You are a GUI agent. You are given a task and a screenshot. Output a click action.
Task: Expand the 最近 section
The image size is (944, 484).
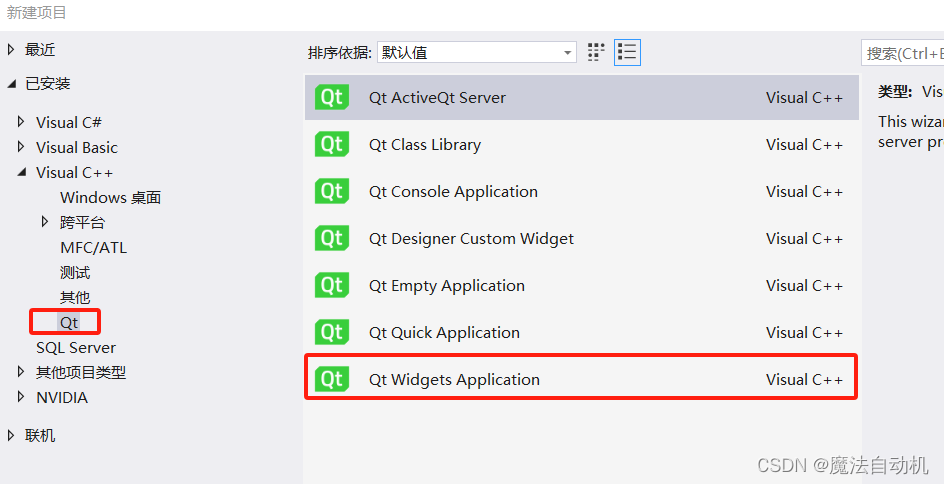click(11, 49)
